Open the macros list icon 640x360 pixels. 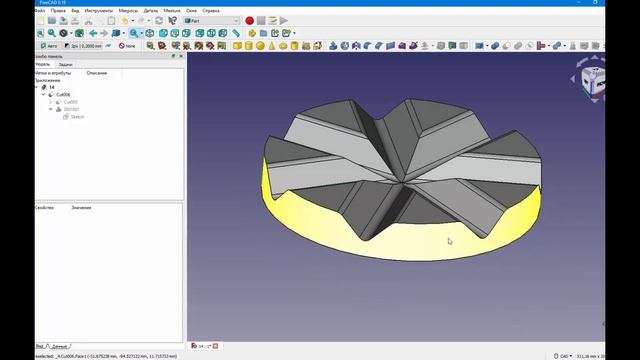pyautogui.click(x=272, y=20)
